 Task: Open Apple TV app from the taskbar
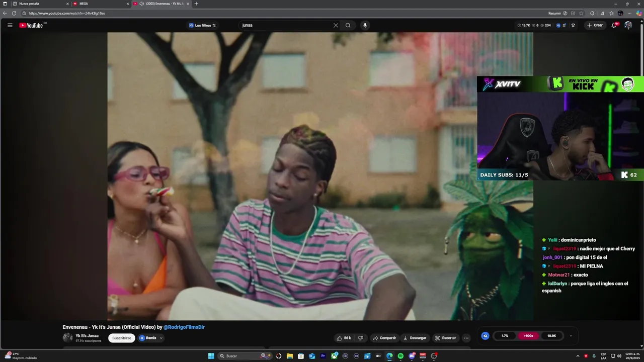click(x=378, y=356)
